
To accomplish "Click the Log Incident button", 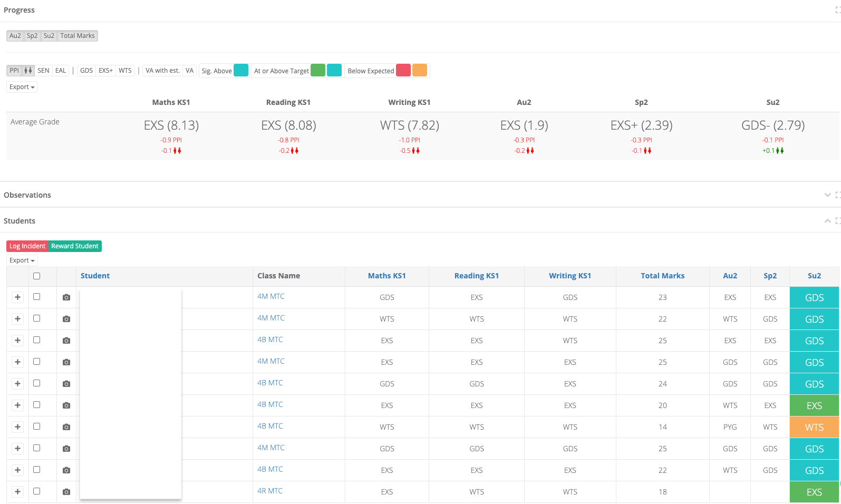I will [x=27, y=246].
